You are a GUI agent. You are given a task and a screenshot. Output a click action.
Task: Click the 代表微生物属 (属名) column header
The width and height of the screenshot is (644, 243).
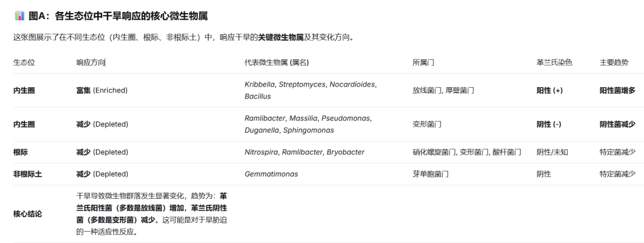(277, 63)
